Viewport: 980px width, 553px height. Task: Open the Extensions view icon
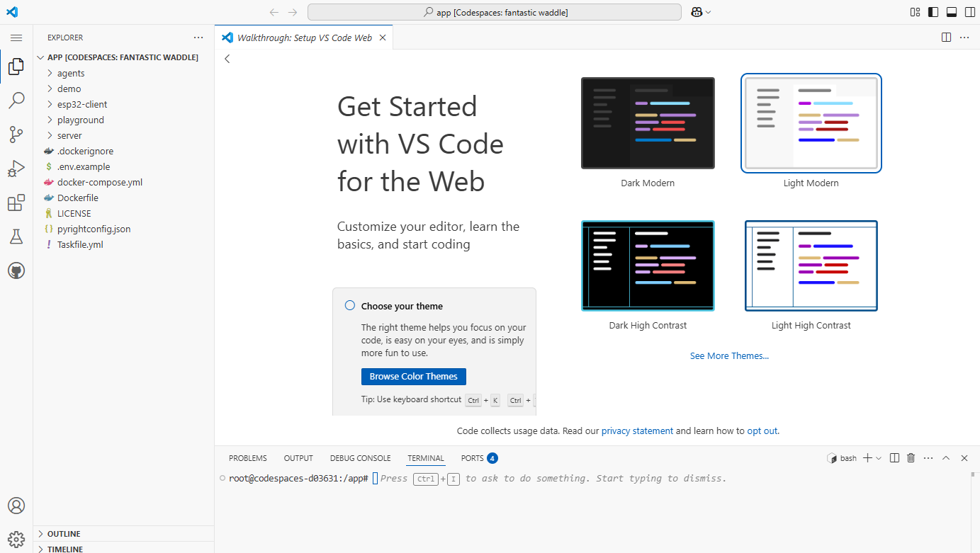[x=16, y=203]
